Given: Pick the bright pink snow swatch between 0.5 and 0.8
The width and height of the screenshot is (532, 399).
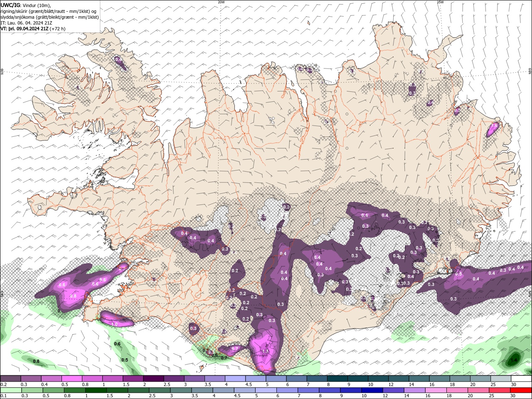Looking at the screenshot, I should [x=72, y=379].
